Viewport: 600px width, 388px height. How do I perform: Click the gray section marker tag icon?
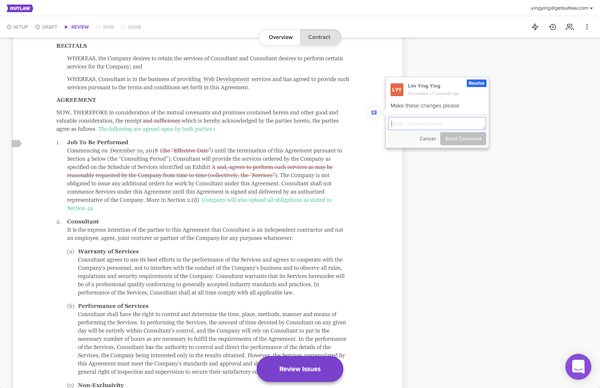point(16,143)
